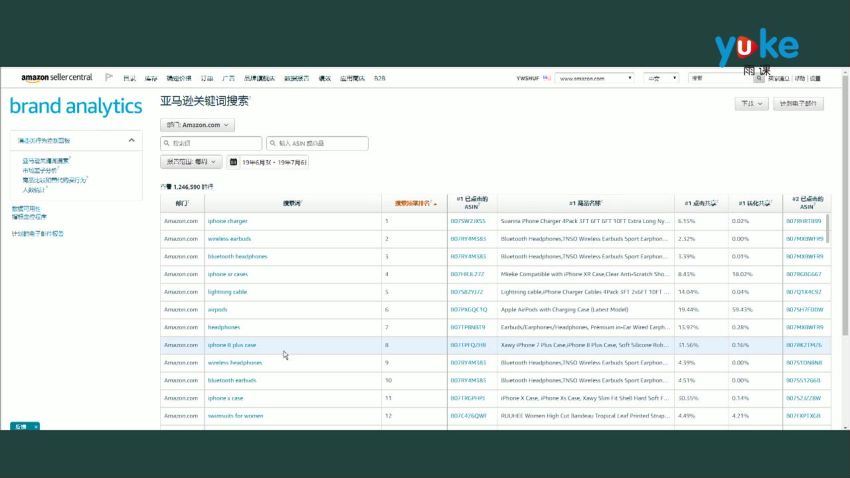Open the #1 ASIN link in the iphone charger row
Screen dimensions: 850x478
tap(468, 221)
